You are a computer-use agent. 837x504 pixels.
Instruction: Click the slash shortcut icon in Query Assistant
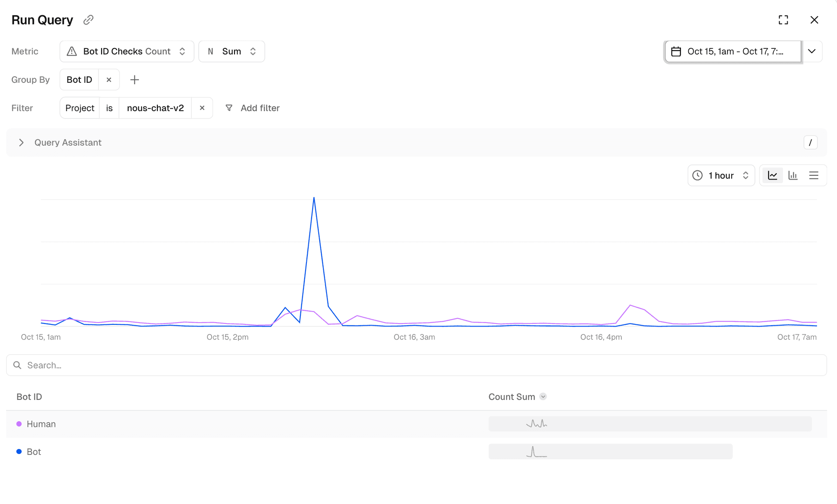coord(810,143)
